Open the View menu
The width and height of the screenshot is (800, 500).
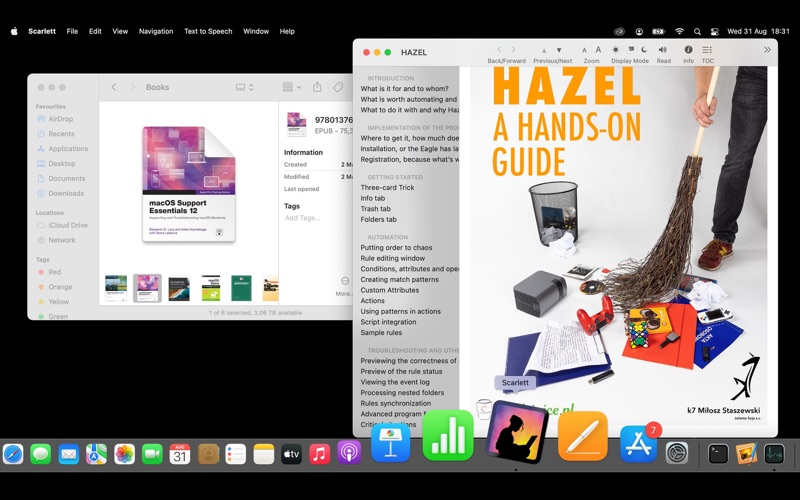[x=120, y=31]
